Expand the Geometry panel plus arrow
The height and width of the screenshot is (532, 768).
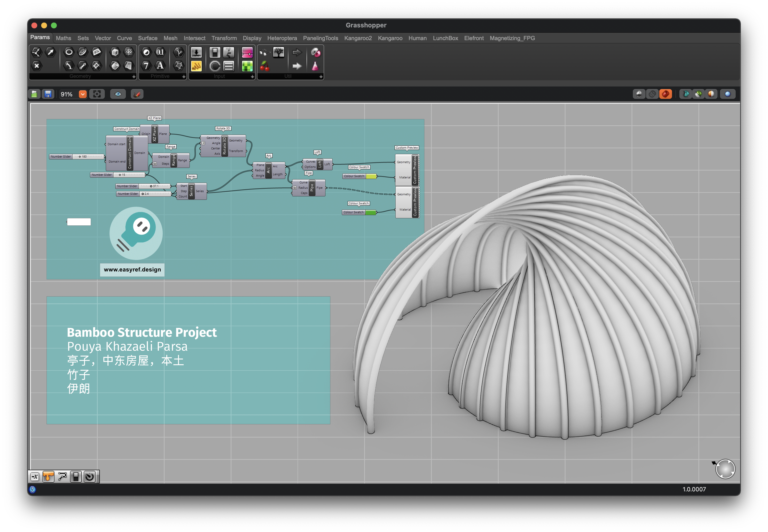click(134, 77)
